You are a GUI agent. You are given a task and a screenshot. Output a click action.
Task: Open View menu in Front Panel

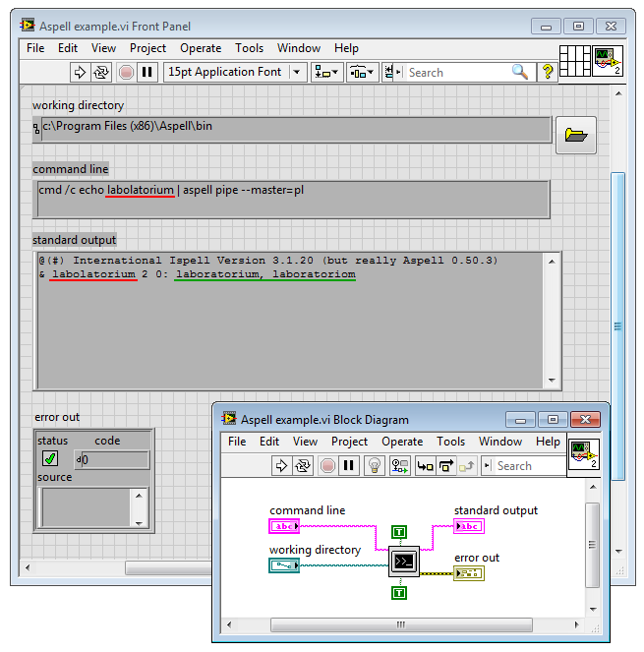point(103,48)
